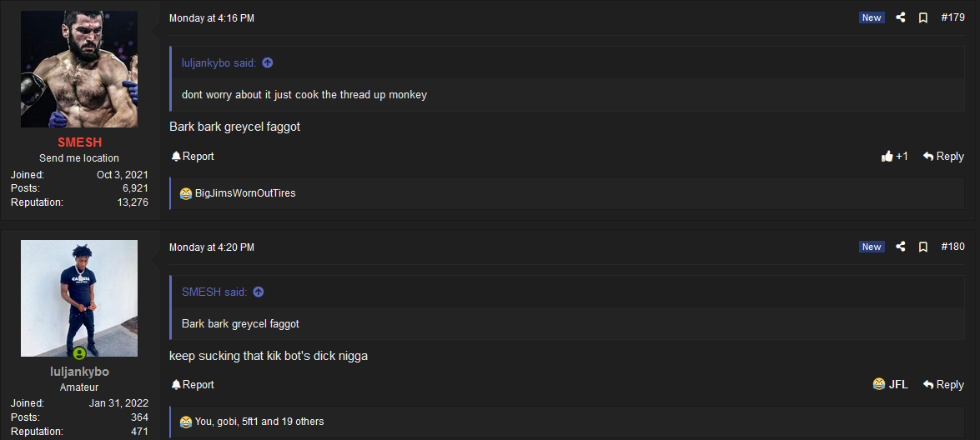Image resolution: width=980 pixels, height=440 pixels.
Task: Open post number #180 permalink
Action: (x=953, y=247)
